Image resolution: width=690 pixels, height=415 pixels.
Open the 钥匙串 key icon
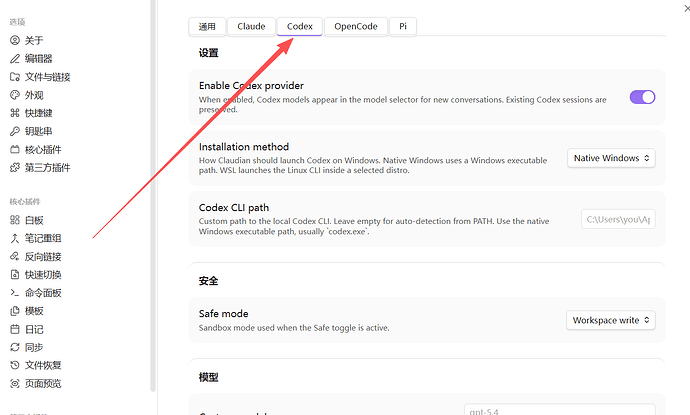(15, 131)
